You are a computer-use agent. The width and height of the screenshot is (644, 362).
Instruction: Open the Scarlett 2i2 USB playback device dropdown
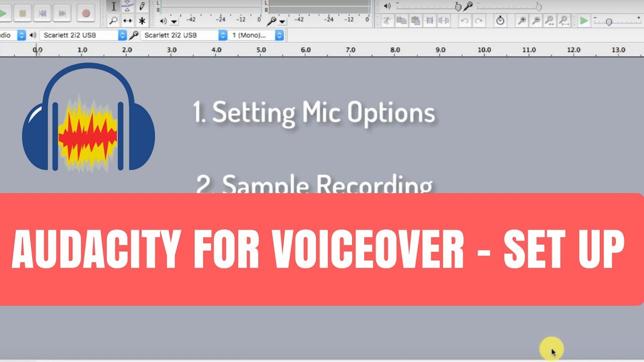(83, 35)
